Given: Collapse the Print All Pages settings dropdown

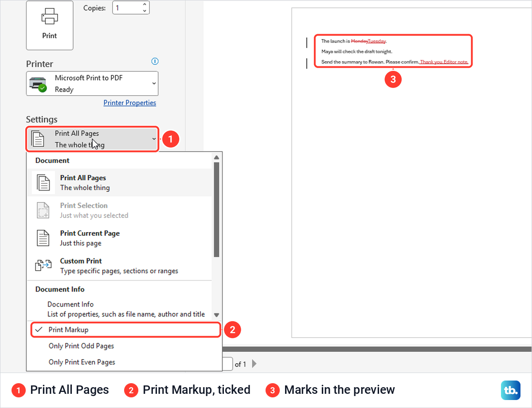Looking at the screenshot, I should pos(92,139).
